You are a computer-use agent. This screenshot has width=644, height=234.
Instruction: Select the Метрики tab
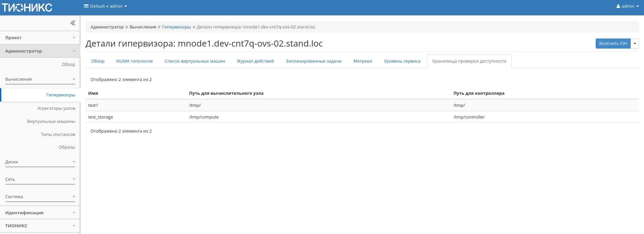(363, 61)
